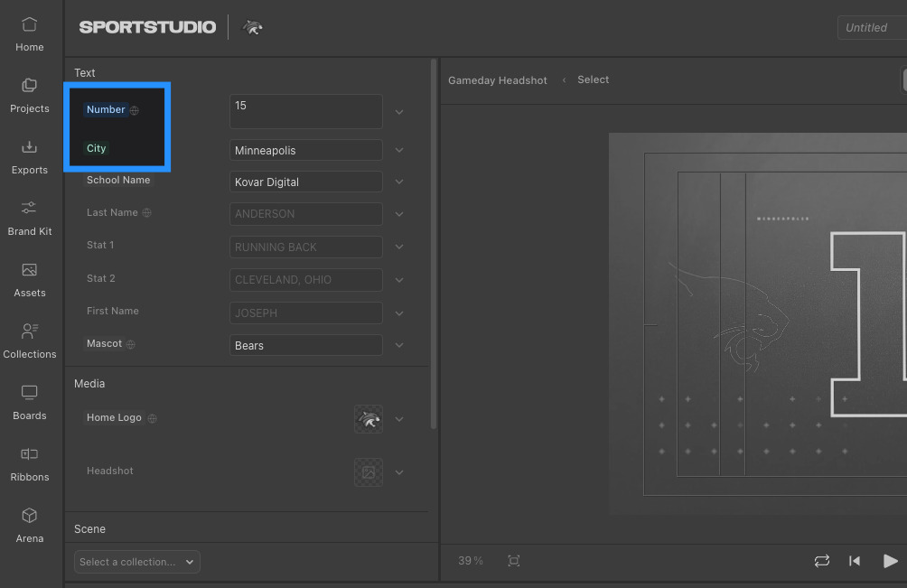Select the Gameday Headshot breadcrumb
907x588 pixels.
coord(498,80)
